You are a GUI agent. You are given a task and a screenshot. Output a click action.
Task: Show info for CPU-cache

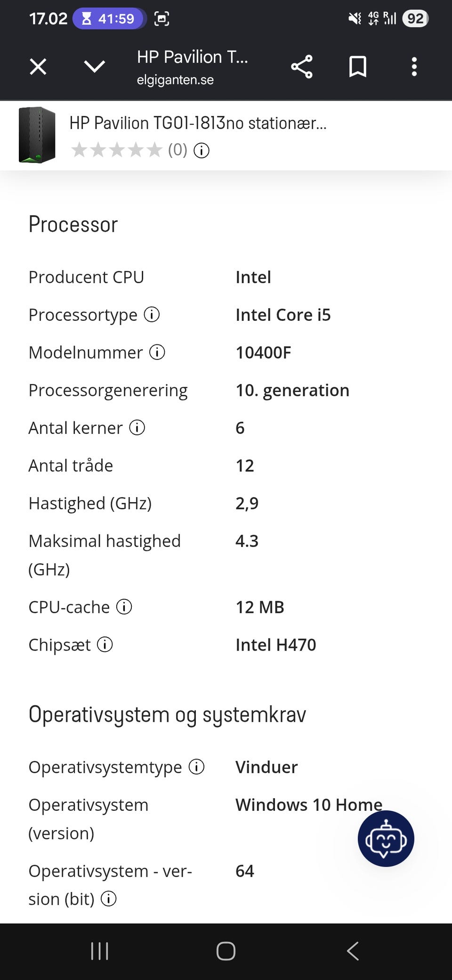pyautogui.click(x=124, y=606)
